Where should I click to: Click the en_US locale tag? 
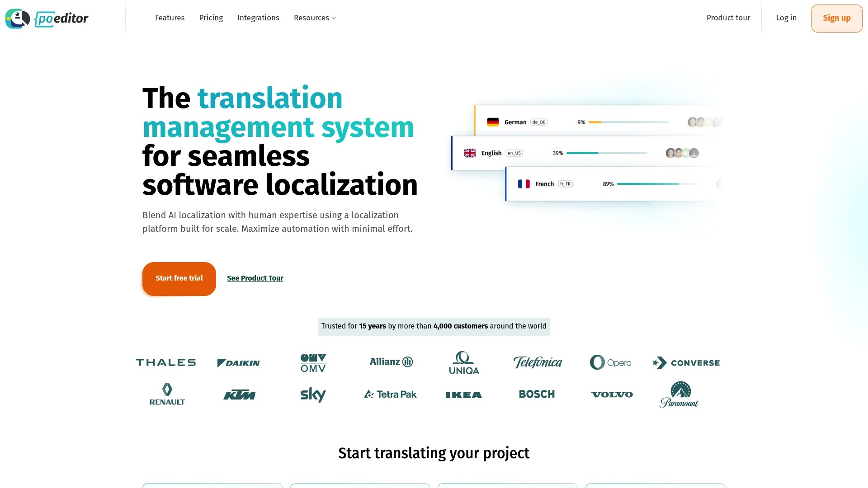tap(514, 153)
